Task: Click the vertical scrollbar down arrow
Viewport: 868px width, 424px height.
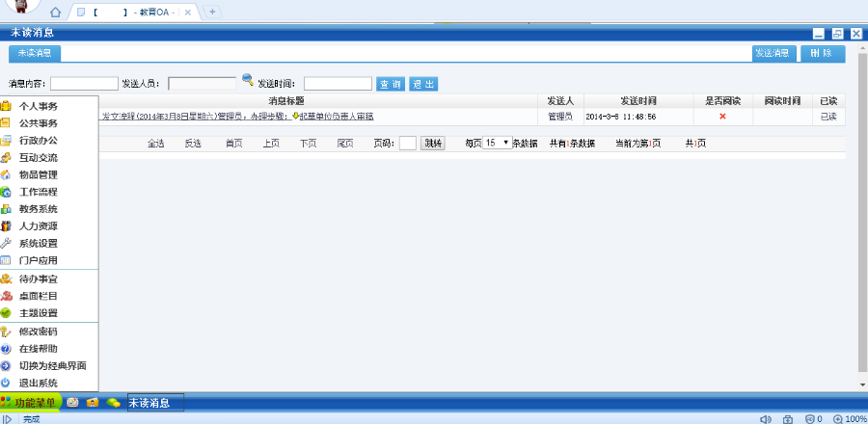Action: click(863, 384)
